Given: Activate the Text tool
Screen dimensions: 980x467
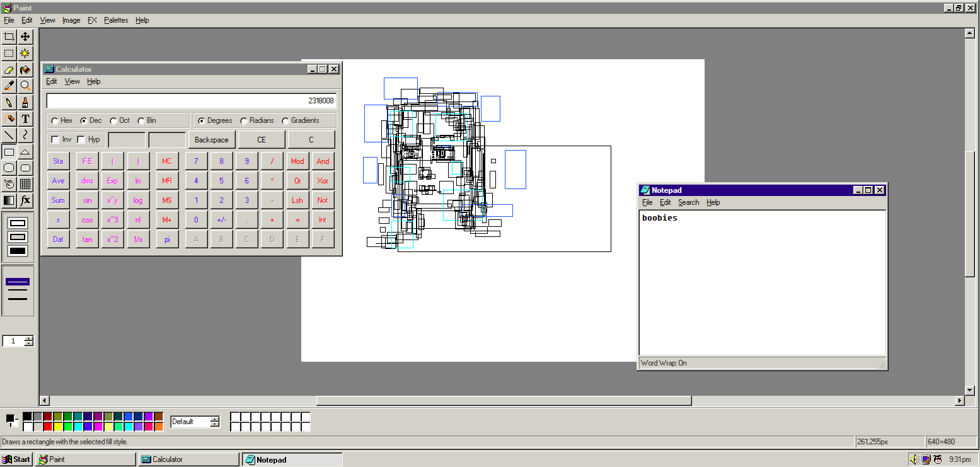Looking at the screenshot, I should [25, 118].
